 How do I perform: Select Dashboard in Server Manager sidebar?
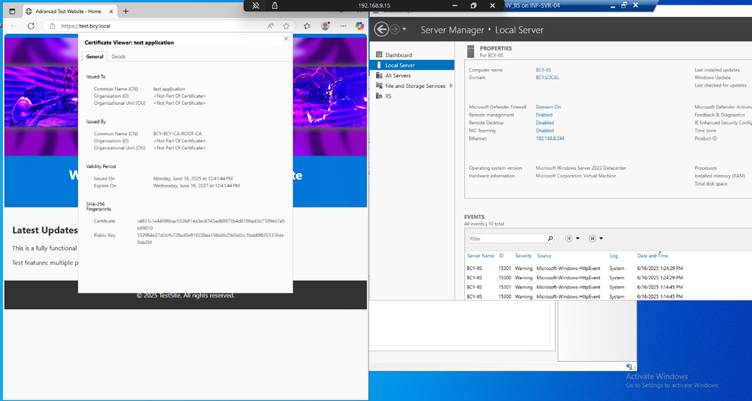point(398,54)
